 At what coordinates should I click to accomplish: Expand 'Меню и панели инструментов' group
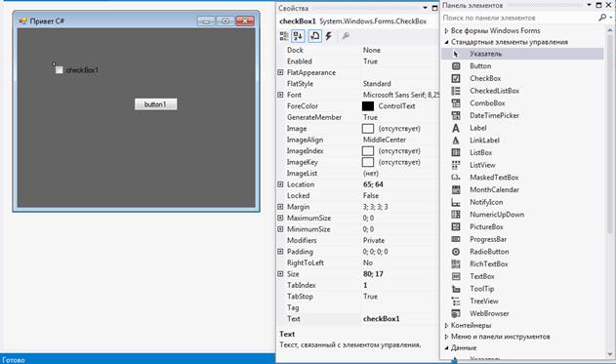tap(447, 337)
